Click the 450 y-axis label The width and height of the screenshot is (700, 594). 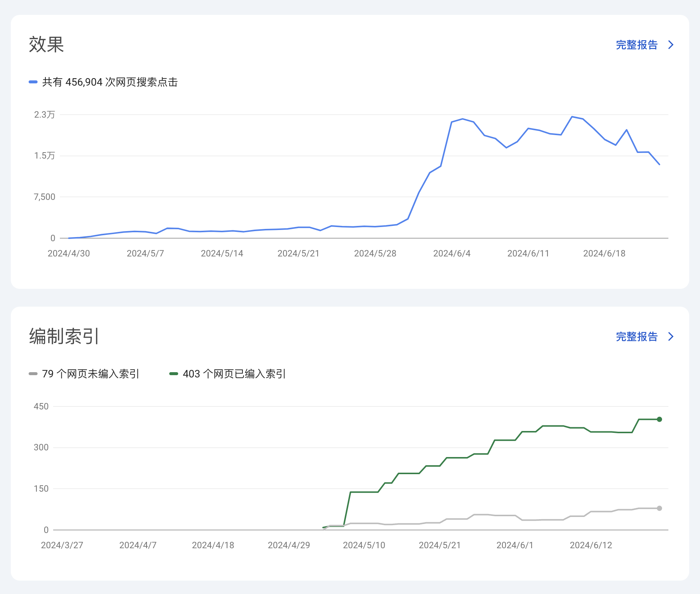[x=41, y=406]
